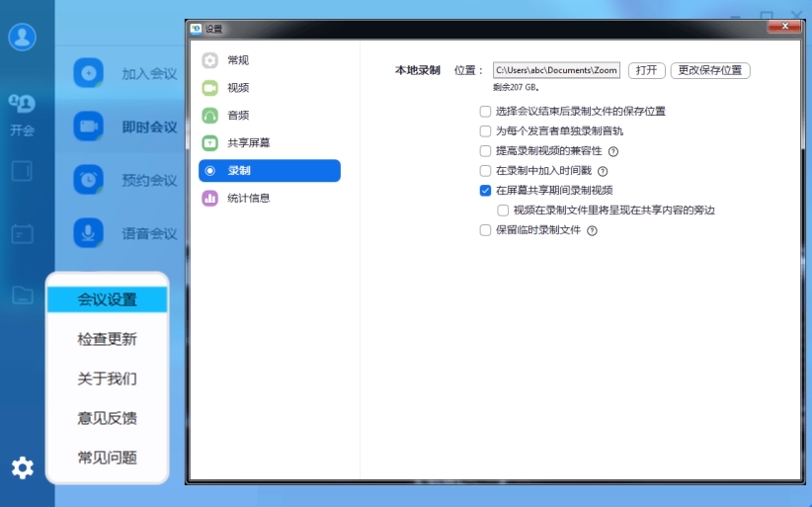Click the 设置 window title icon
Viewport: 812px width, 507px height.
(x=196, y=29)
